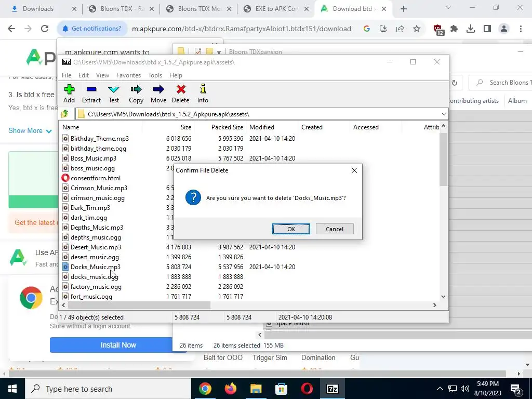Open Chrome's three-dot menu
The height and width of the screenshot is (399, 532).
521,29
